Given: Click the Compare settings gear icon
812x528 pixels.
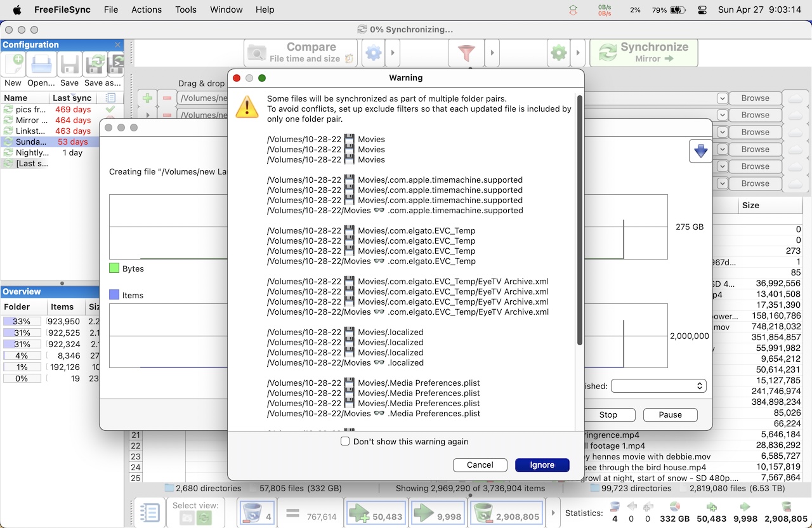Looking at the screenshot, I should [x=374, y=53].
